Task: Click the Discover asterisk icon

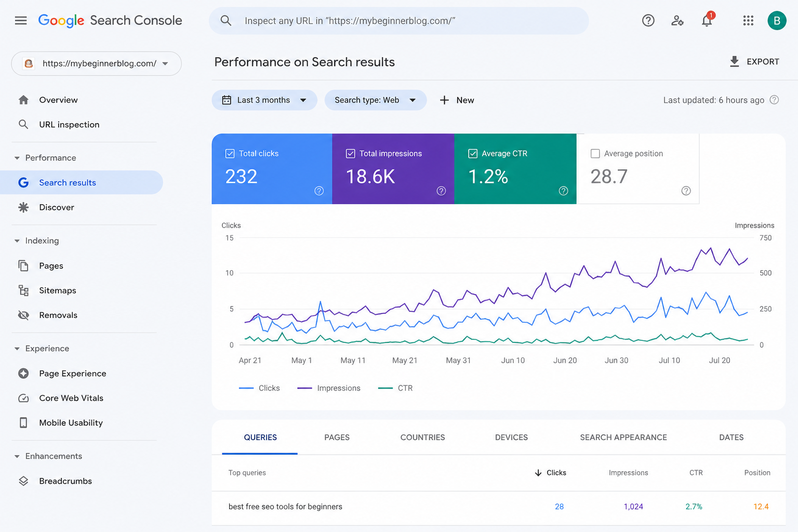Action: pos(23,207)
